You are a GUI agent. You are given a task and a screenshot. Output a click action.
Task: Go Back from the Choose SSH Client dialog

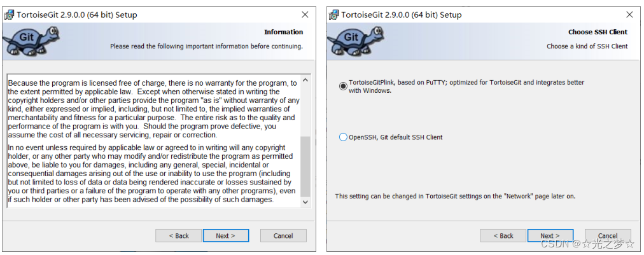[x=503, y=236]
